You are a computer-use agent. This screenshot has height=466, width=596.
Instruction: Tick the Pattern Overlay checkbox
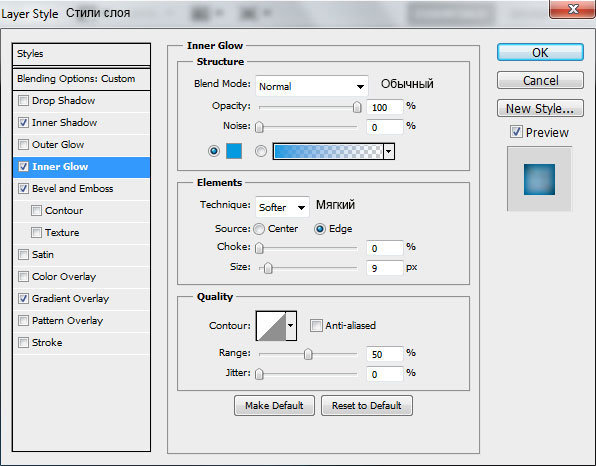pos(23,321)
